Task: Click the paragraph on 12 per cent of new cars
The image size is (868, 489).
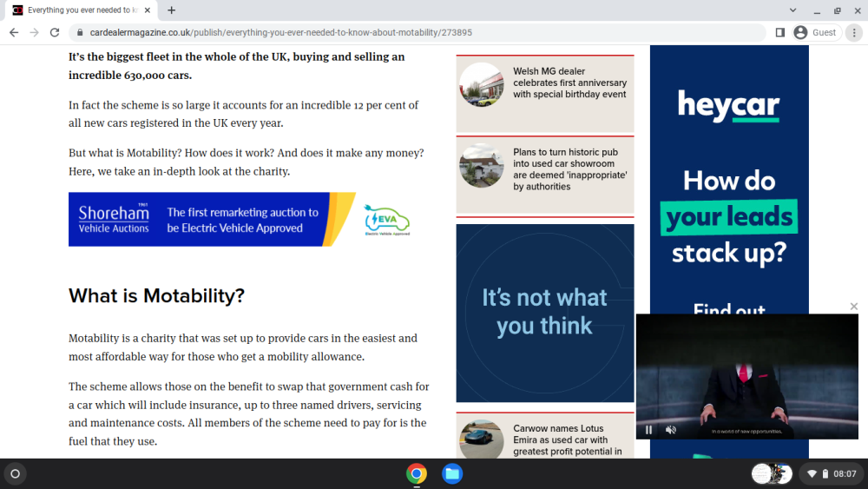Action: point(244,114)
